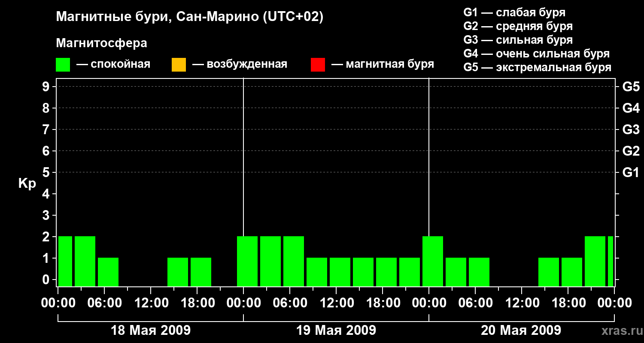Click the '18 Мая 2009' date label

pos(151,330)
